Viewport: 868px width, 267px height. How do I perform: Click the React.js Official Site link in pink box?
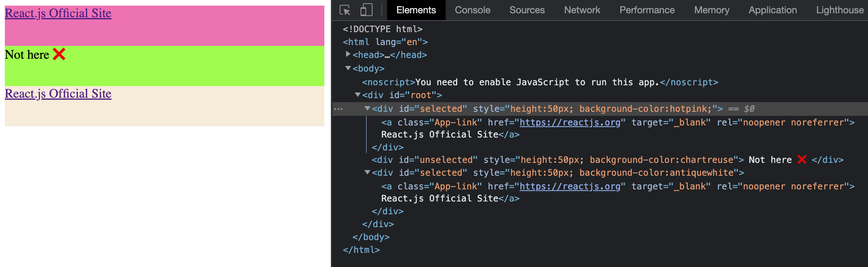(58, 13)
